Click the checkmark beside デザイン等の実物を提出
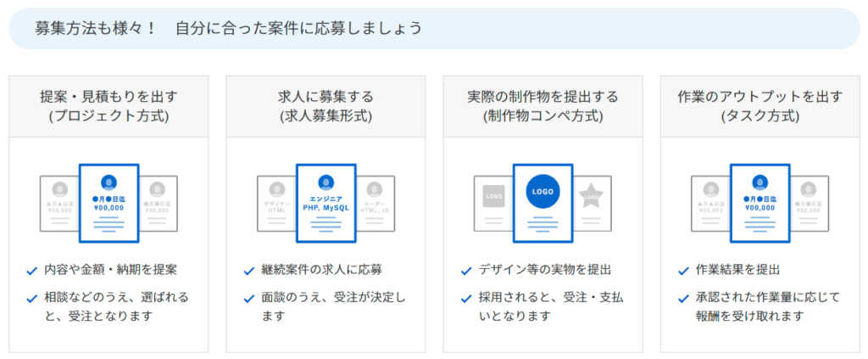The width and height of the screenshot is (868, 359). [x=466, y=272]
